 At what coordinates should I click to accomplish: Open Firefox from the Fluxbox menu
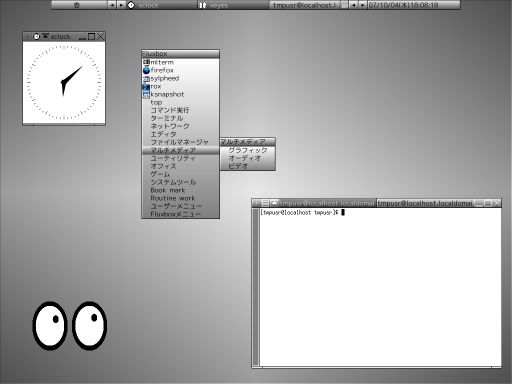[x=180, y=70]
